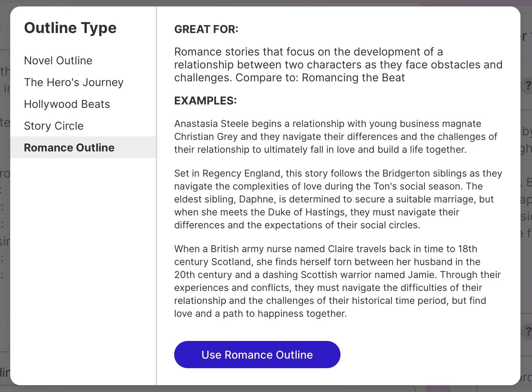The height and width of the screenshot is (392, 532).
Task: Click the Claire time-travel example paragraph
Action: (337, 281)
